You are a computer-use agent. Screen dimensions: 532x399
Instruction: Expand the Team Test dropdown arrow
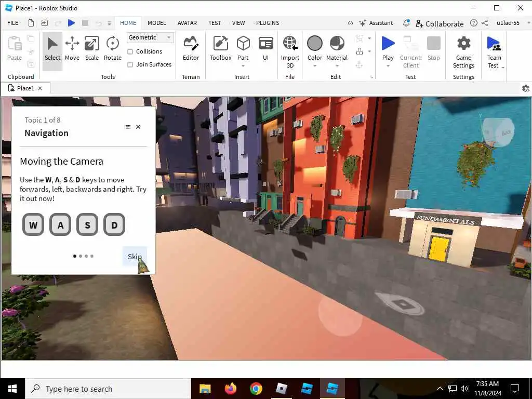[x=503, y=67]
